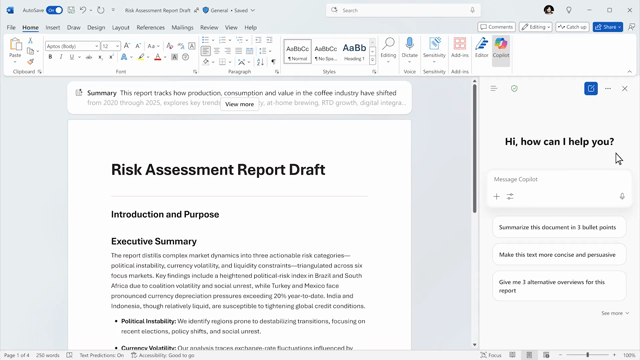Expand See more Copilot suggestions
Screen dimensions: 640x360
(x=615, y=313)
